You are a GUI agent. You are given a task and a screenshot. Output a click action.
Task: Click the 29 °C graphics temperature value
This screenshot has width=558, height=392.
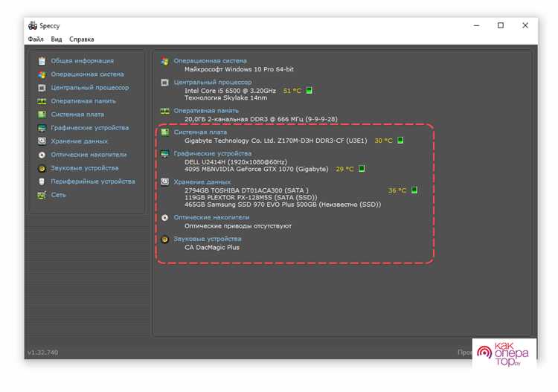click(344, 169)
